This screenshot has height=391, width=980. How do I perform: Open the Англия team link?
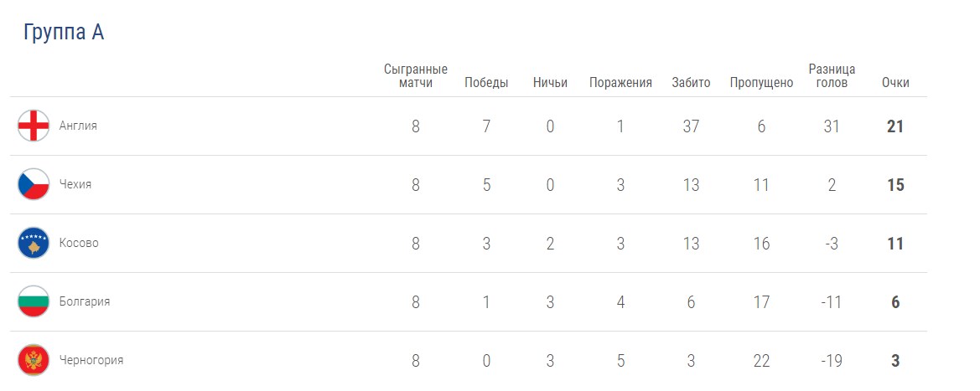coord(78,126)
